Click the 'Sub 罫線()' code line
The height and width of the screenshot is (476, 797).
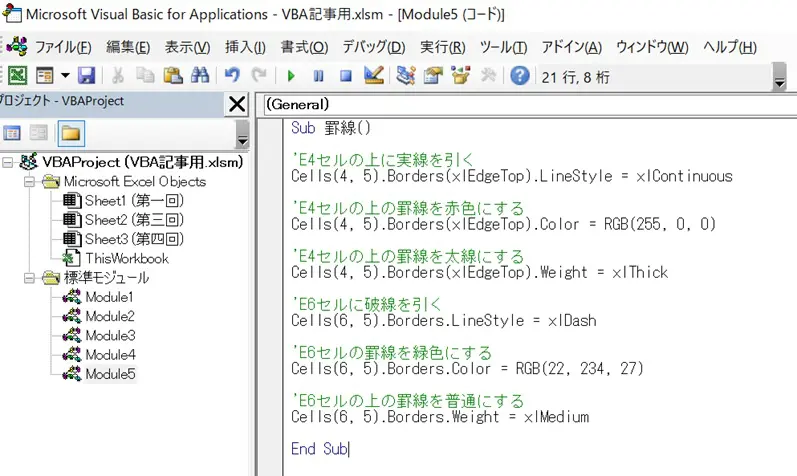(331, 128)
